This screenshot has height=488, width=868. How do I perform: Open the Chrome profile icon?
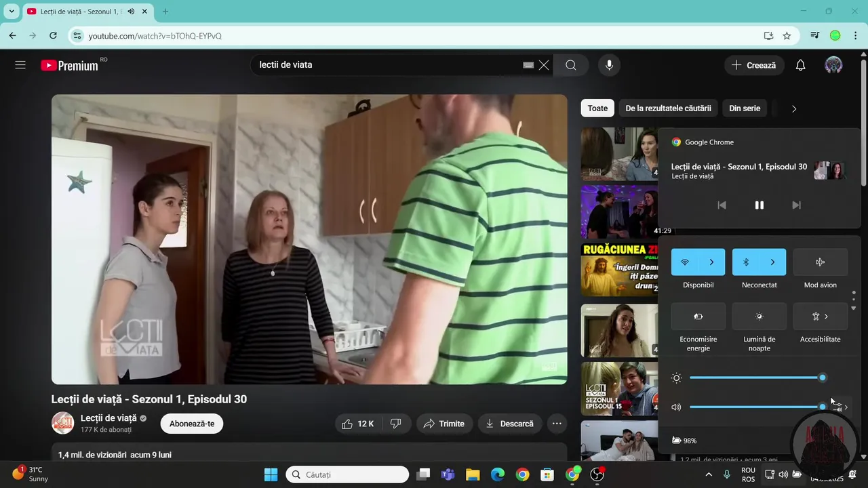835,35
